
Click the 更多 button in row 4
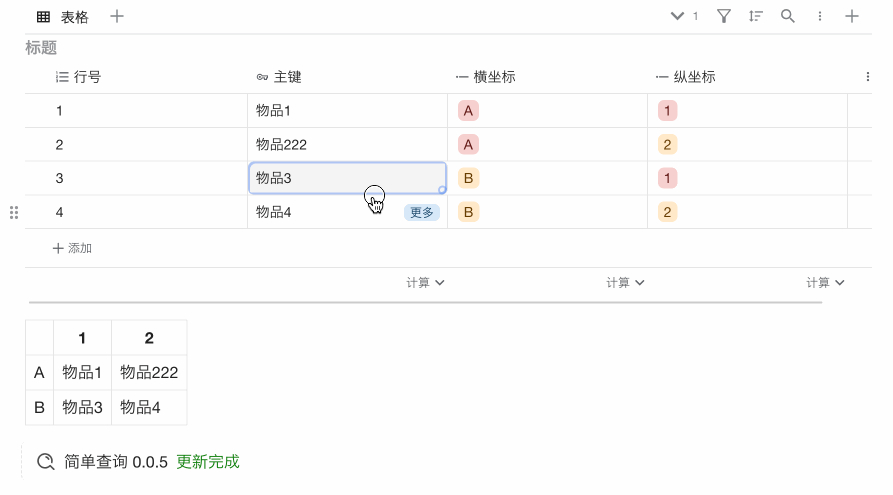point(422,212)
